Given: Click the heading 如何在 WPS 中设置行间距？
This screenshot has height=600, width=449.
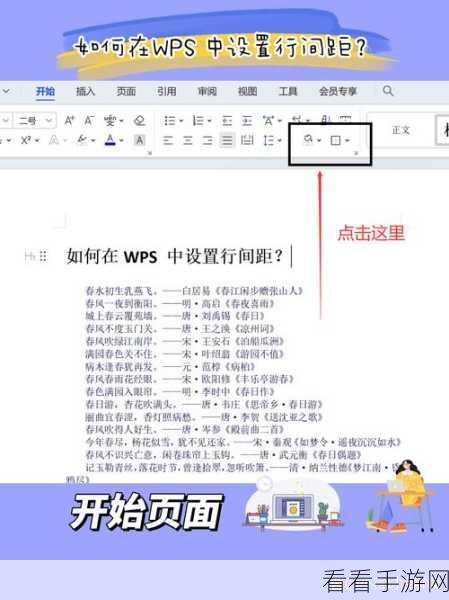Looking at the screenshot, I should coord(175,256).
